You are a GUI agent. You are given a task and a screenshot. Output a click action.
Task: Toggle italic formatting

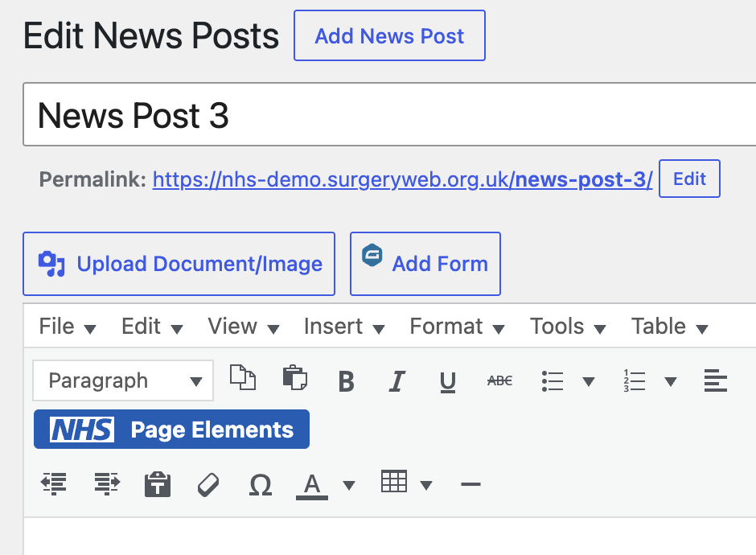click(396, 381)
